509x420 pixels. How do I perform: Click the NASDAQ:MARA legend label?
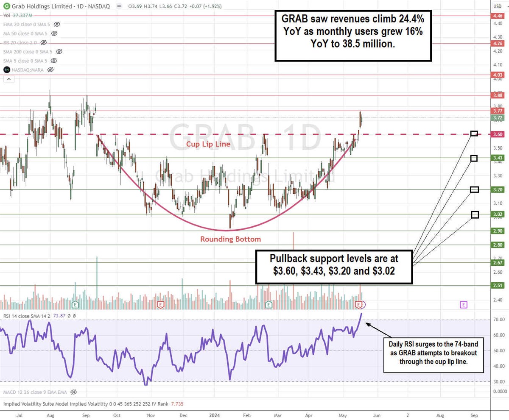tap(28, 70)
